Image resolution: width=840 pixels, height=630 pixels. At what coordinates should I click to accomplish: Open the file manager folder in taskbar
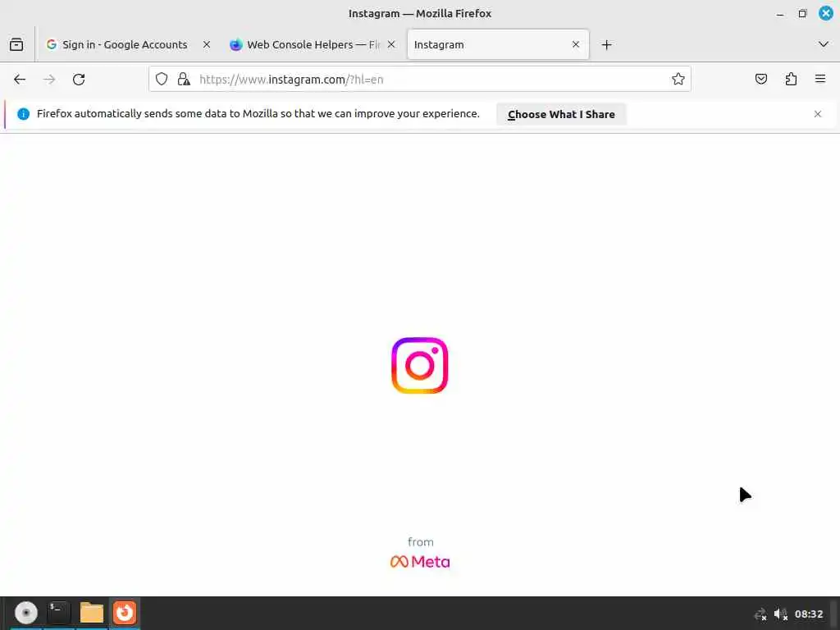coord(92,613)
